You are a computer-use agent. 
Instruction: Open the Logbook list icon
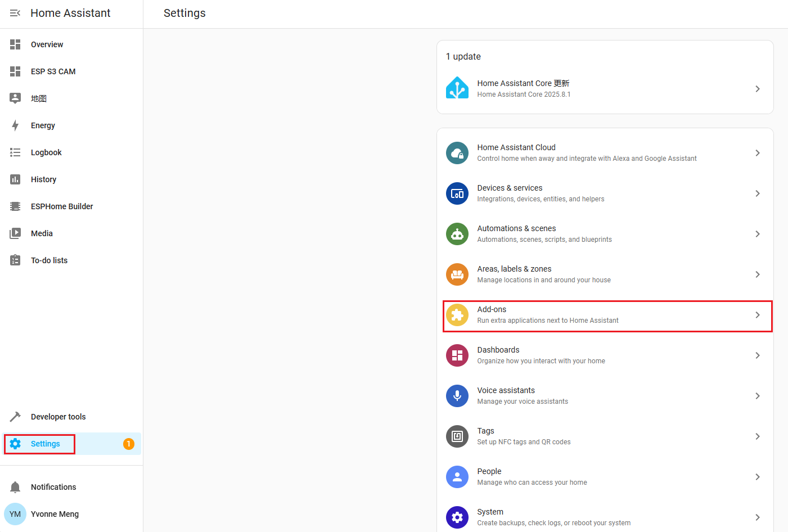15,152
